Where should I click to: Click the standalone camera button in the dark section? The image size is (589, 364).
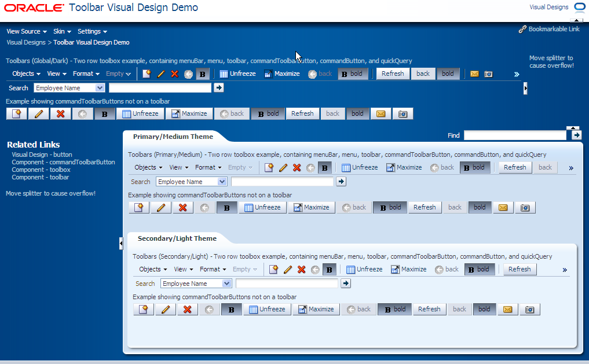coord(403,113)
